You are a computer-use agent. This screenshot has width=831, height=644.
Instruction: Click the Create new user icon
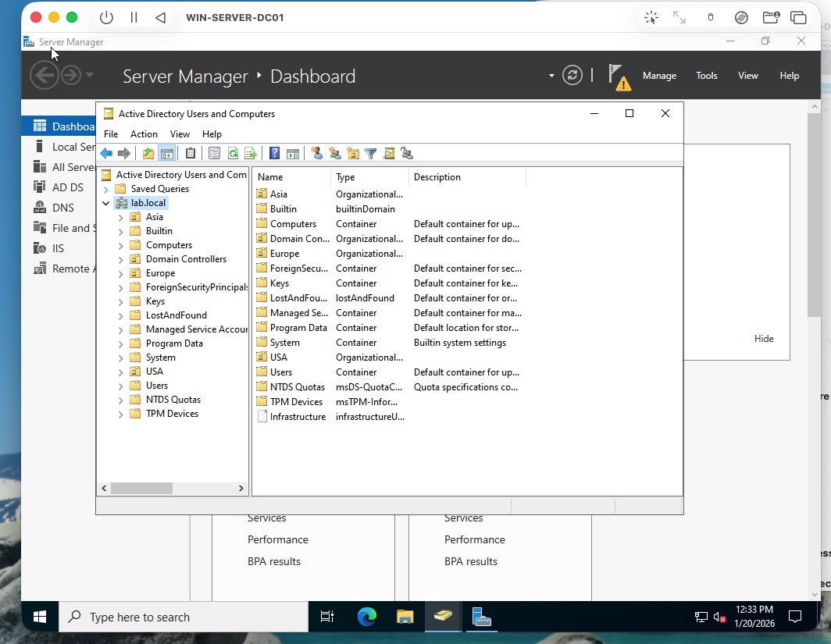point(316,154)
